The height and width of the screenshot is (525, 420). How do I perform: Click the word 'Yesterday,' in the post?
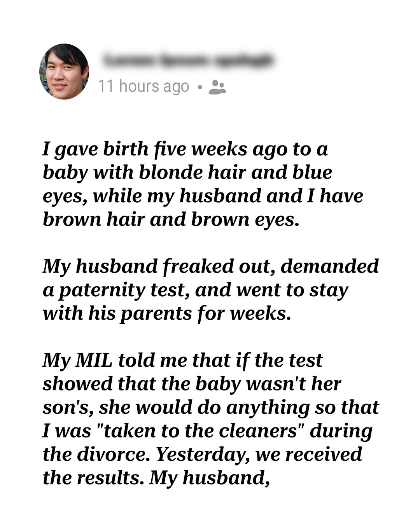point(203,455)
